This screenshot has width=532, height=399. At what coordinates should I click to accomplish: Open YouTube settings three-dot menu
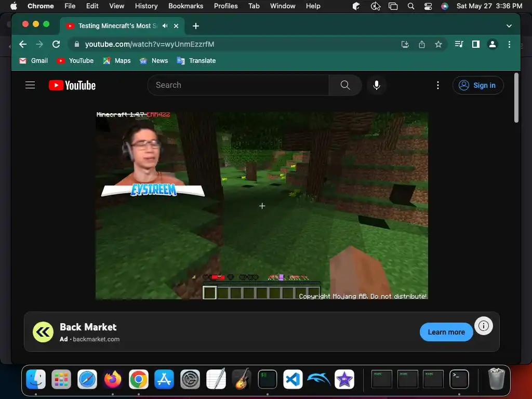pyautogui.click(x=437, y=85)
